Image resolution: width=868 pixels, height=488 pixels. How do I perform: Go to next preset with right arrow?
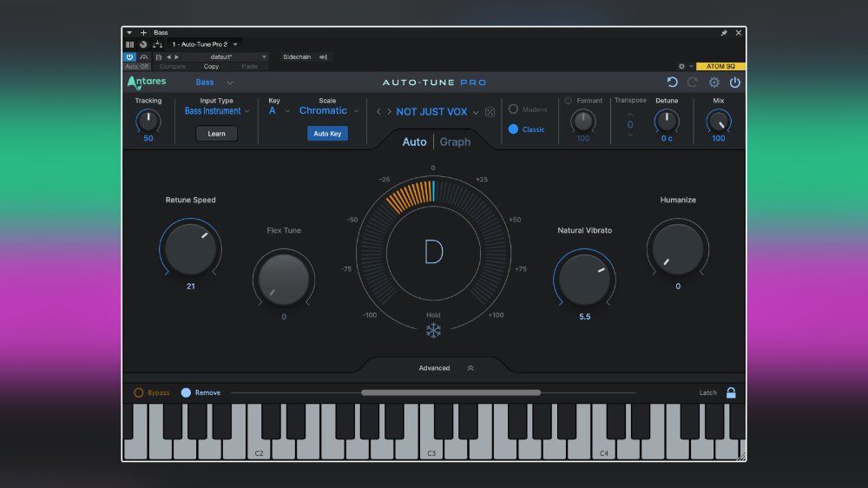(x=176, y=57)
